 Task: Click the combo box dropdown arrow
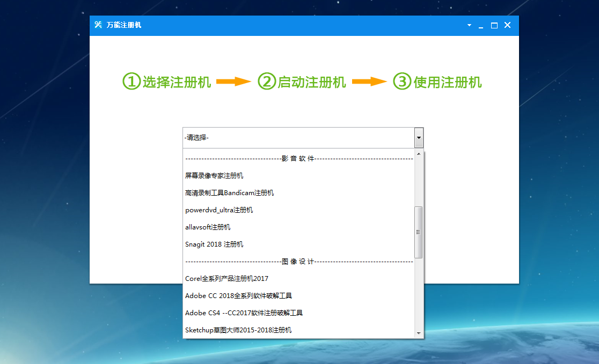click(x=419, y=138)
